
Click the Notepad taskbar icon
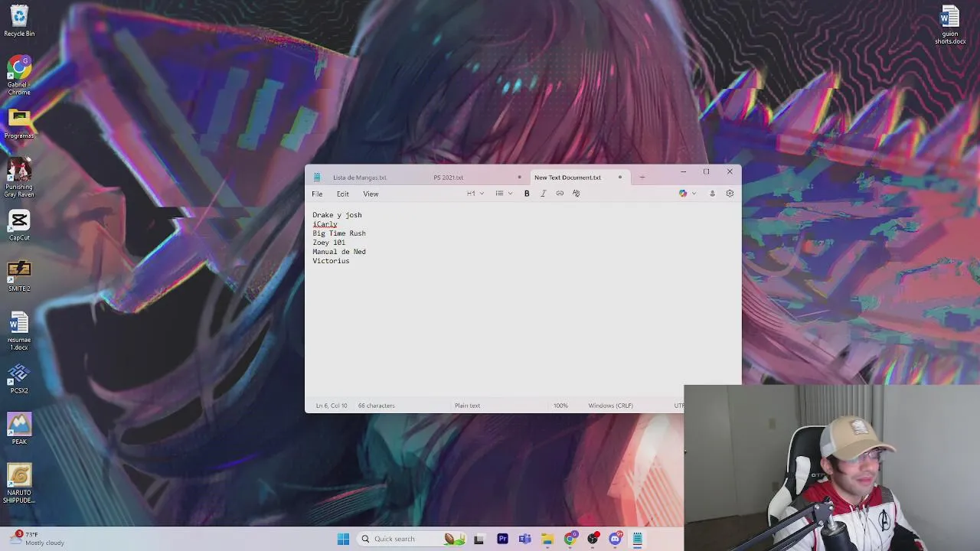pyautogui.click(x=637, y=539)
